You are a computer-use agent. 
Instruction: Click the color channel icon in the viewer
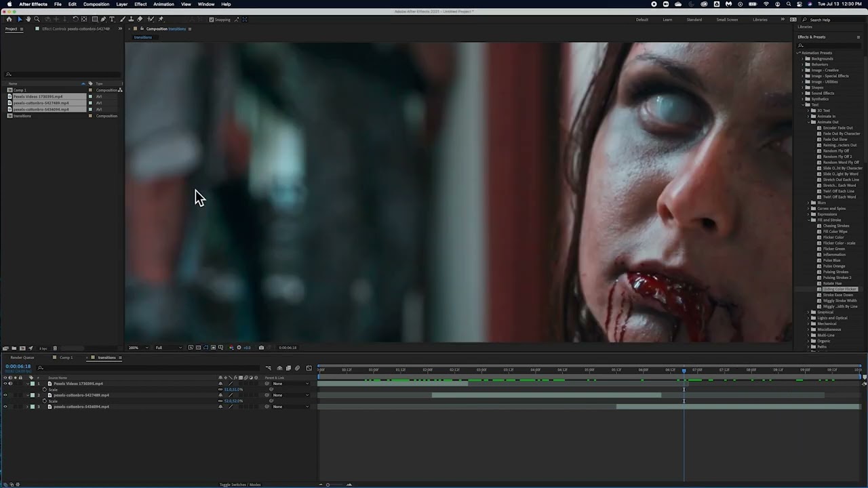[231, 348]
